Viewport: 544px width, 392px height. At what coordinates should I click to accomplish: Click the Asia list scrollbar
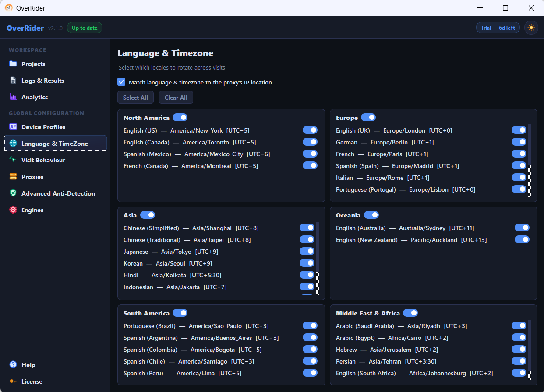[318, 258]
